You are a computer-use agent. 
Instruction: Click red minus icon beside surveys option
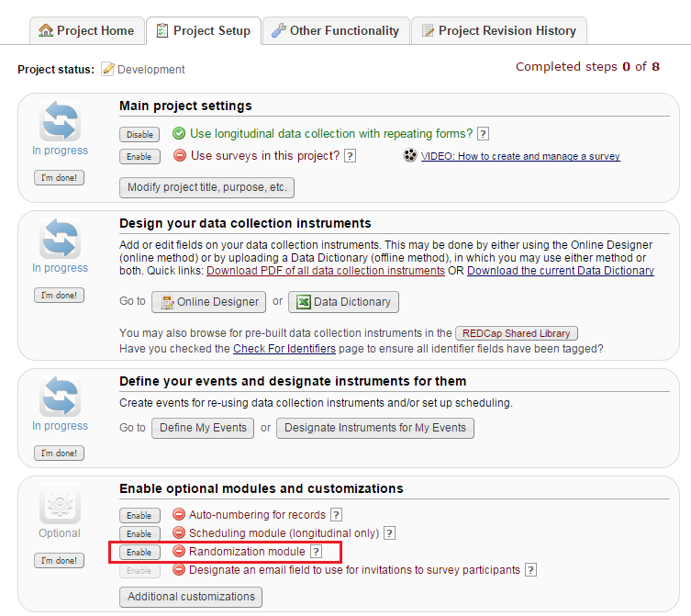(x=179, y=155)
